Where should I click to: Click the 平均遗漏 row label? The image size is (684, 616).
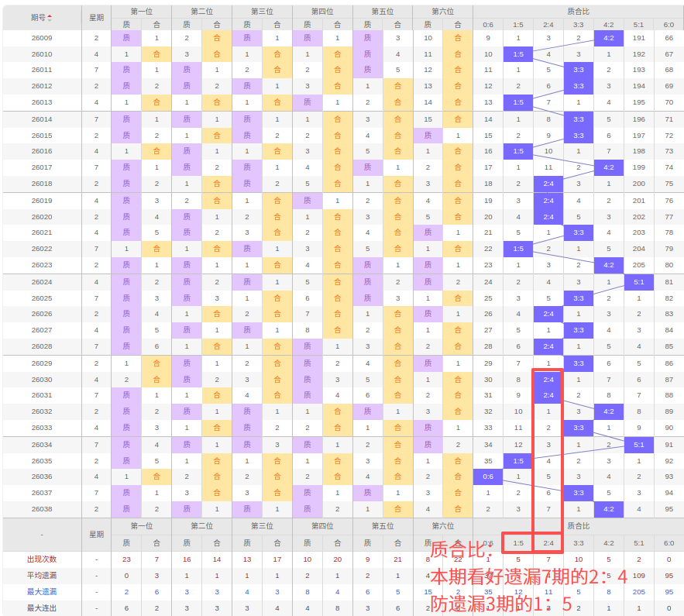pos(42,575)
